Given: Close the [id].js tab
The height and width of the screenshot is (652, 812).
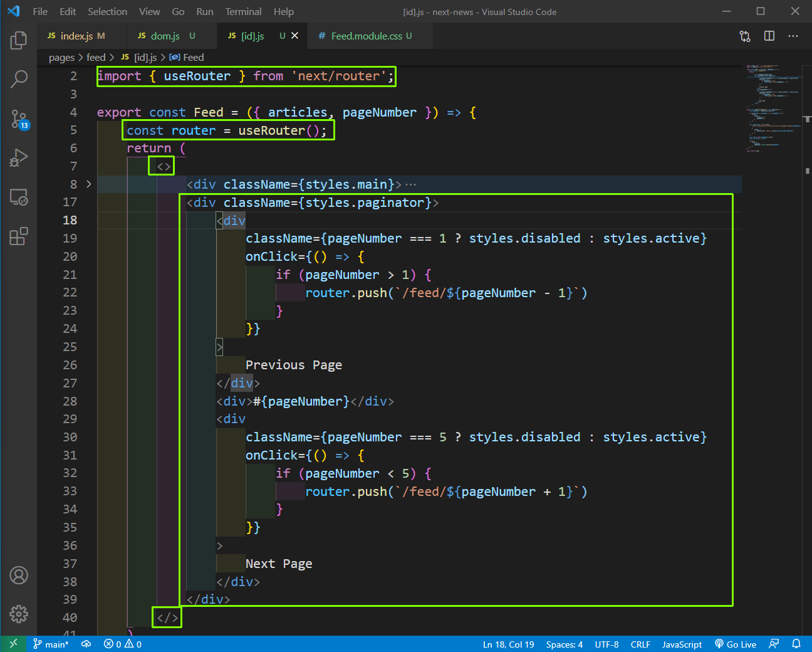Looking at the screenshot, I should [x=295, y=36].
